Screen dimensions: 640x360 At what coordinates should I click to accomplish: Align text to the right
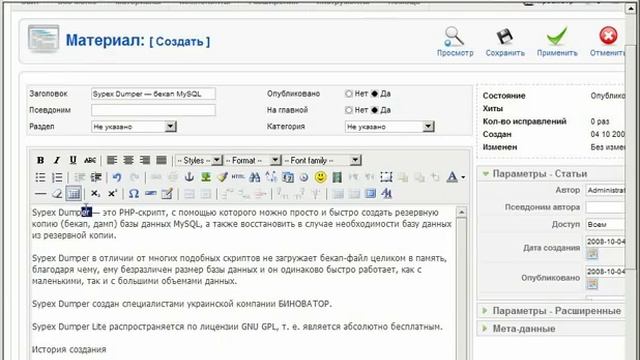(145, 160)
